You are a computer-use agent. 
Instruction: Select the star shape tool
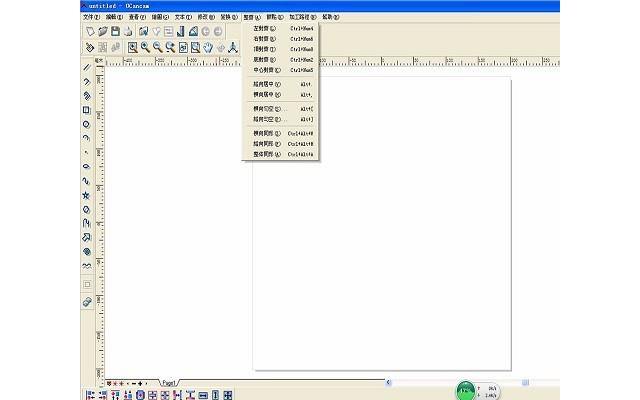tap(87, 195)
